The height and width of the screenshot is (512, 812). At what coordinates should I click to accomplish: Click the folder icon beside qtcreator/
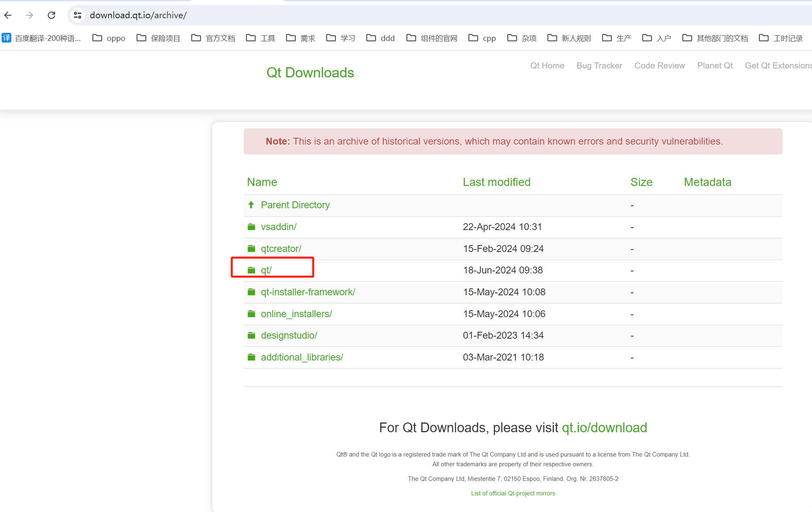click(252, 248)
